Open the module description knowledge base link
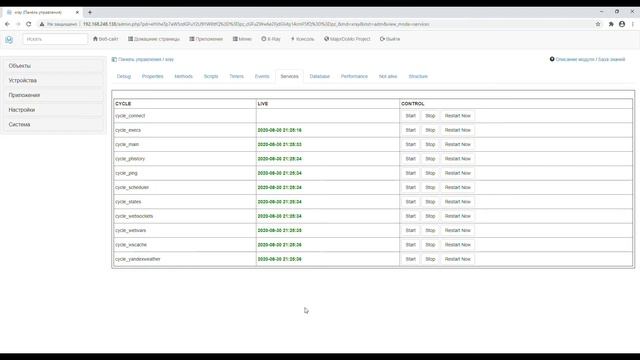 point(590,60)
